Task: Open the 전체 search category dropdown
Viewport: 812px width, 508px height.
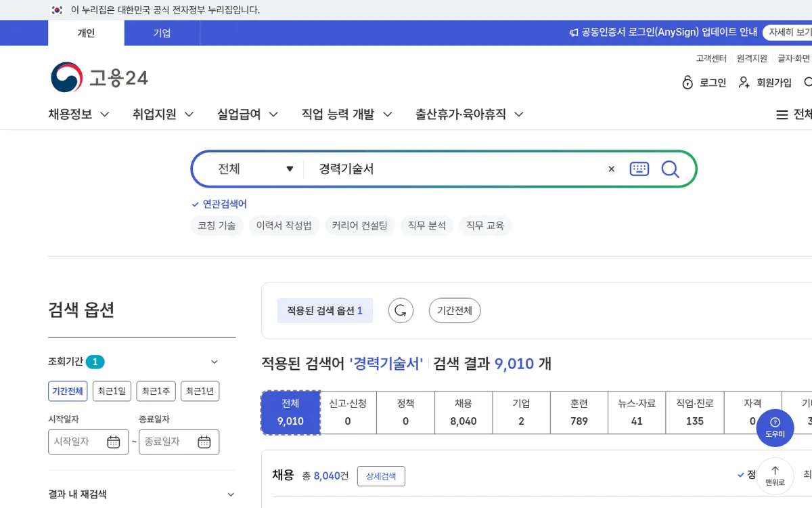Action: [x=256, y=169]
